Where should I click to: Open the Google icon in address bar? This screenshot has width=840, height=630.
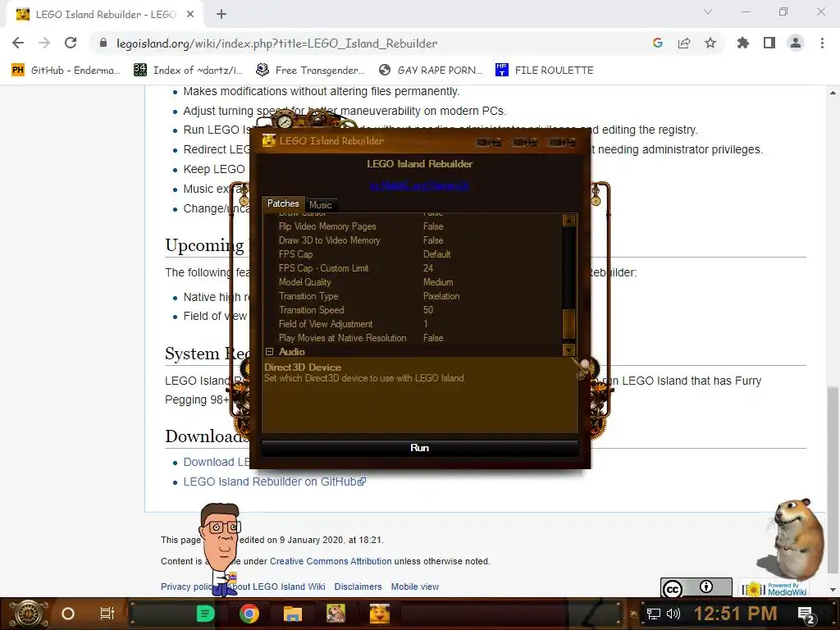[x=658, y=43]
